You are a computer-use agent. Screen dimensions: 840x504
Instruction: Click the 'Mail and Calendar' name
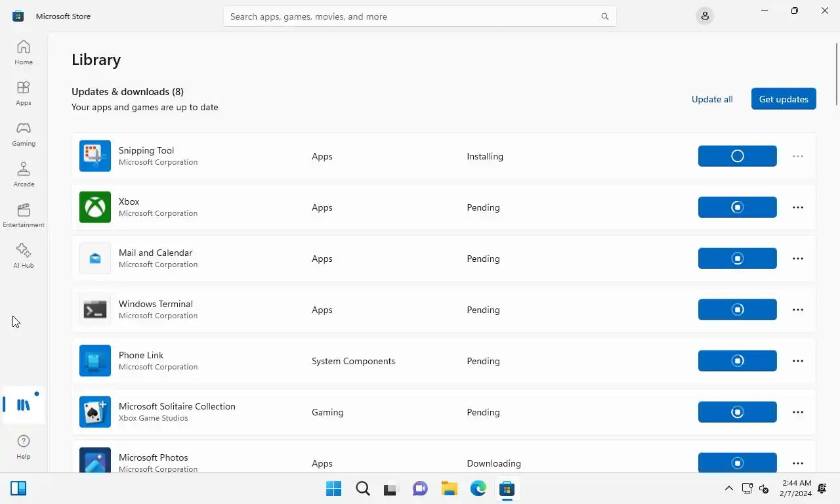coord(156,253)
